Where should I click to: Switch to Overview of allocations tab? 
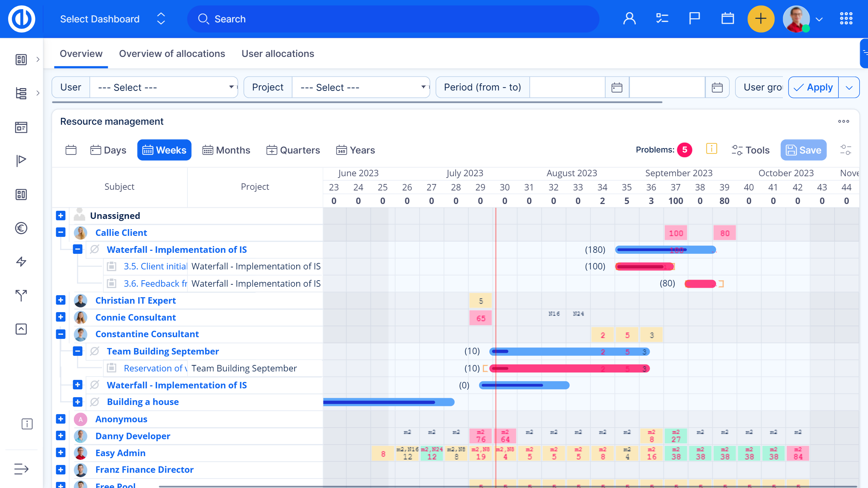click(172, 54)
